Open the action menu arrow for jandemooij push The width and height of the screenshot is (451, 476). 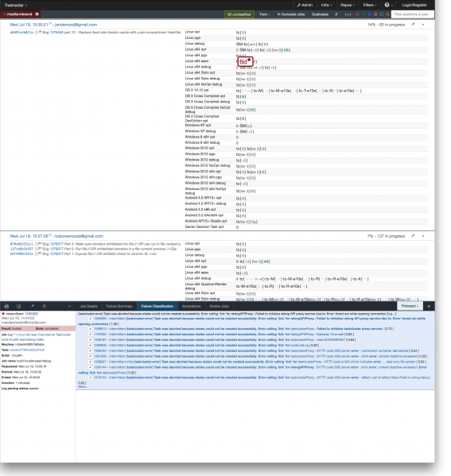click(x=423, y=25)
